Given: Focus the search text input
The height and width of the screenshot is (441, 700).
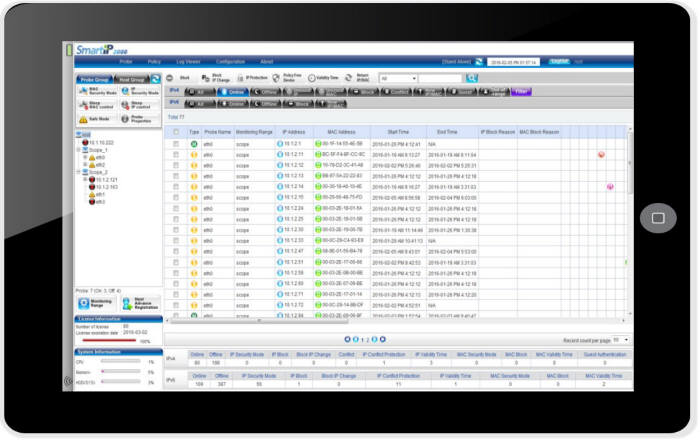Looking at the screenshot, I should [x=441, y=79].
